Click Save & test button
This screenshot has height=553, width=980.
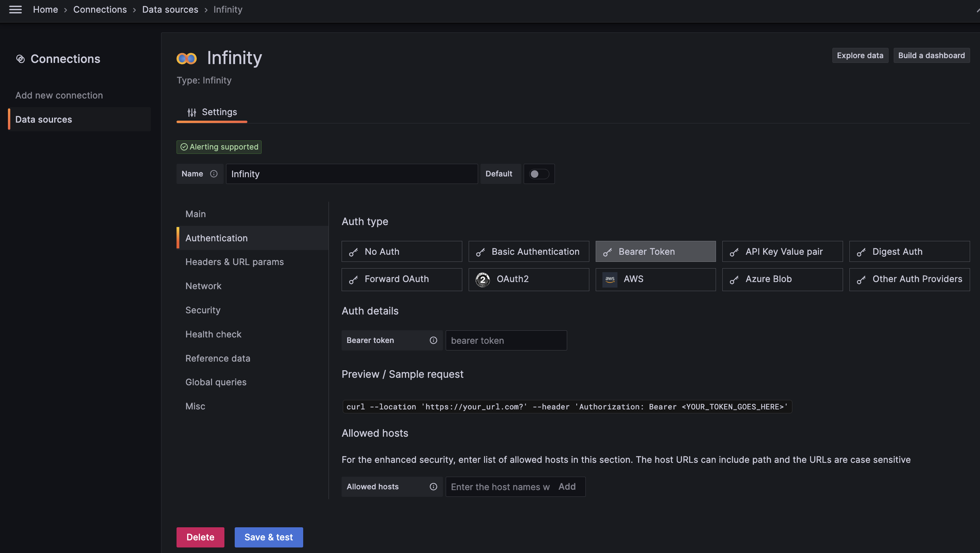[269, 537]
